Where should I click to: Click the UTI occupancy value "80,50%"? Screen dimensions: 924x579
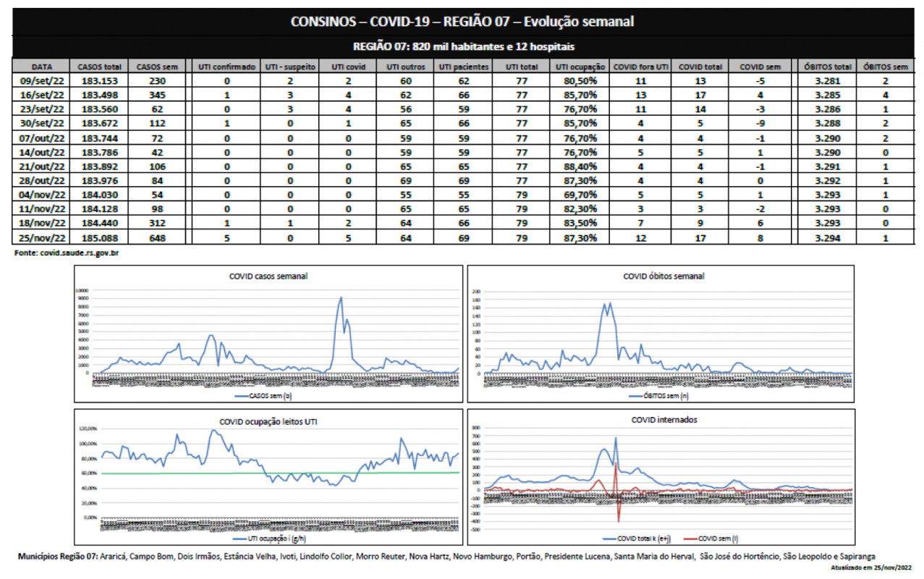pyautogui.click(x=580, y=81)
